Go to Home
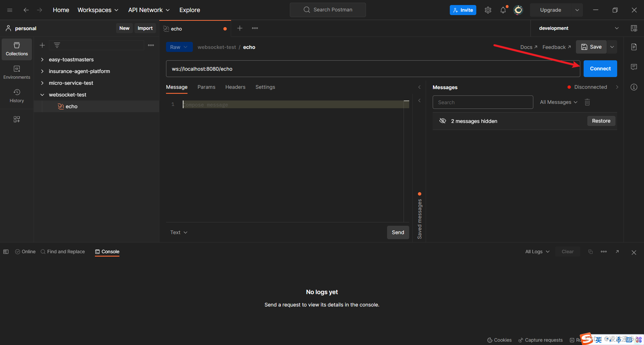The image size is (644, 345). (x=61, y=10)
